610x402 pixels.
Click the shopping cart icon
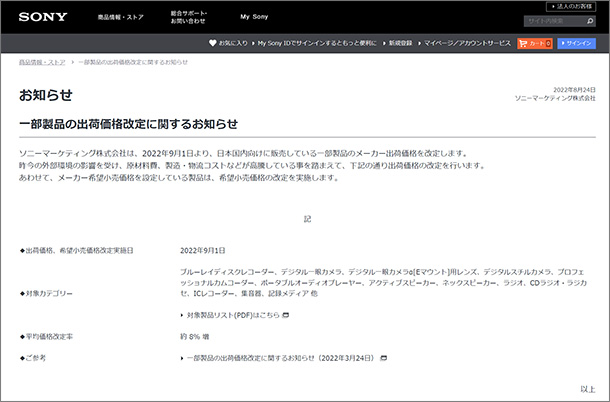[523, 44]
